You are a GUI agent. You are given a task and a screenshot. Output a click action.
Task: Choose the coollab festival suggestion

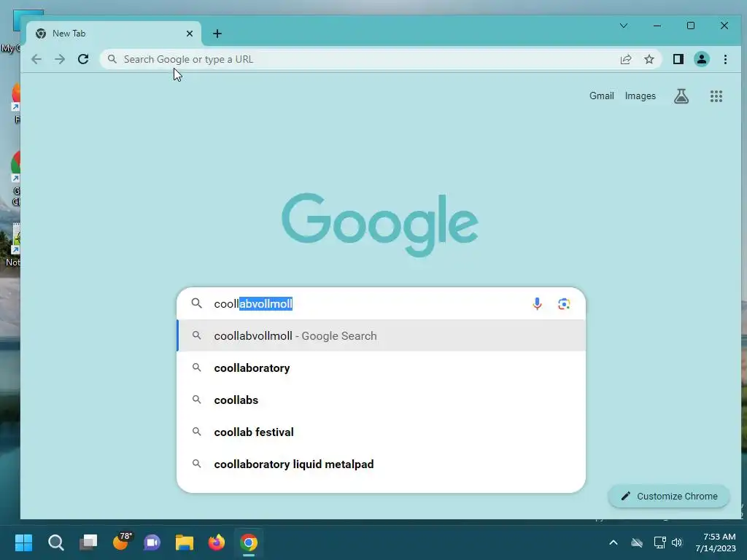coord(381,432)
